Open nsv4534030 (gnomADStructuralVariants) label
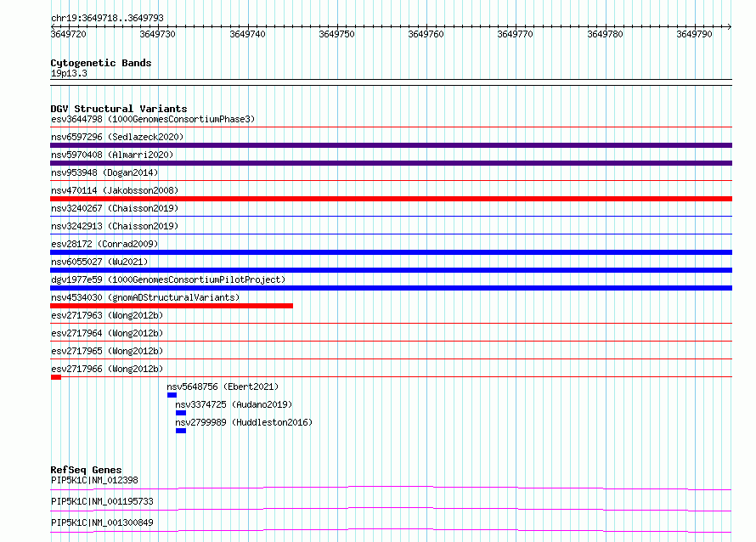The image size is (756, 542). (145, 297)
